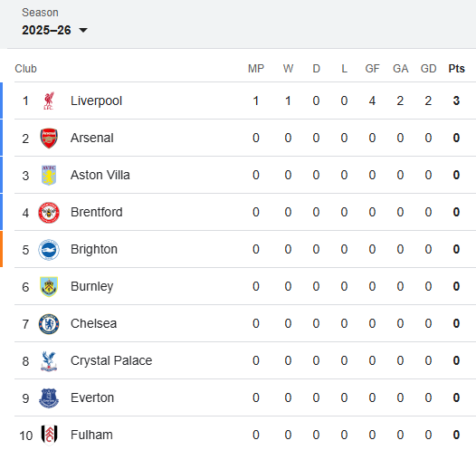Viewport: 476px width, 450px height.
Task: Open the Season 2025–26 dropdown
Action: pos(54,30)
